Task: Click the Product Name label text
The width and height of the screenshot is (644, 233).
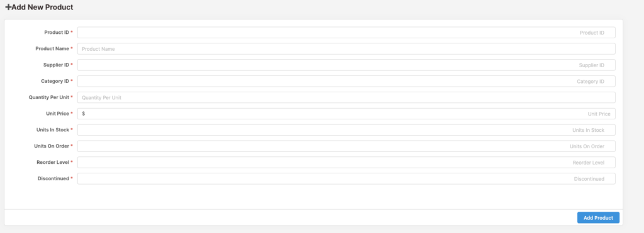Action: 52,48
